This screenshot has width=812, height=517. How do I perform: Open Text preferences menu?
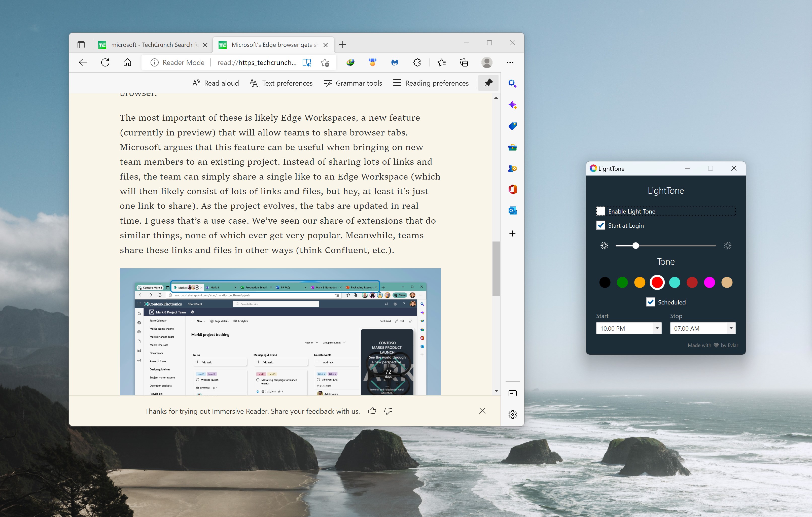pos(281,83)
